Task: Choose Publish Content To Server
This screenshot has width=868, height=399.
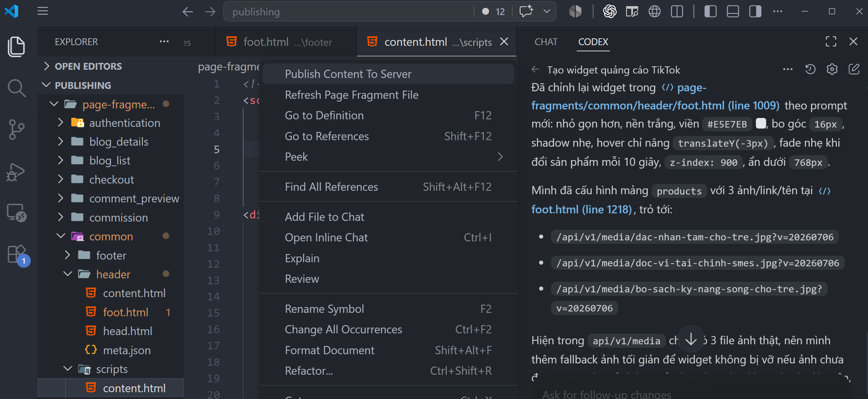Action: pos(388,74)
